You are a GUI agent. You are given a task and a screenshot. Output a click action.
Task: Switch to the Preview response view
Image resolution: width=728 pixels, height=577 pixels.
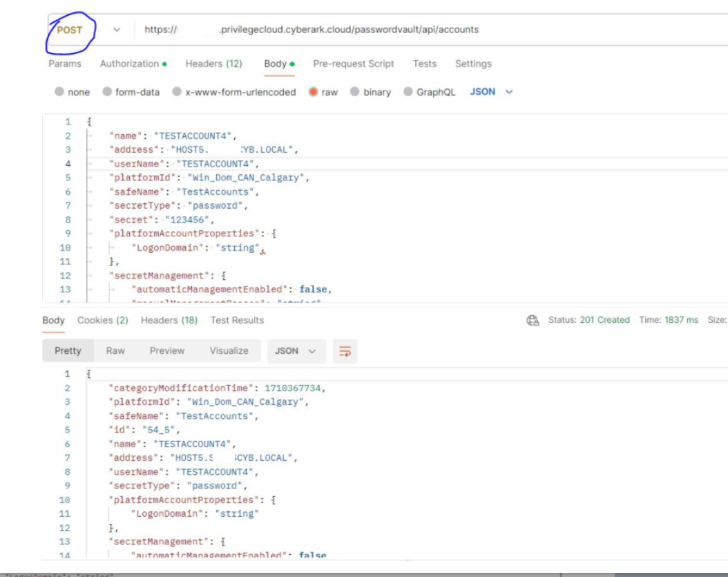(166, 351)
